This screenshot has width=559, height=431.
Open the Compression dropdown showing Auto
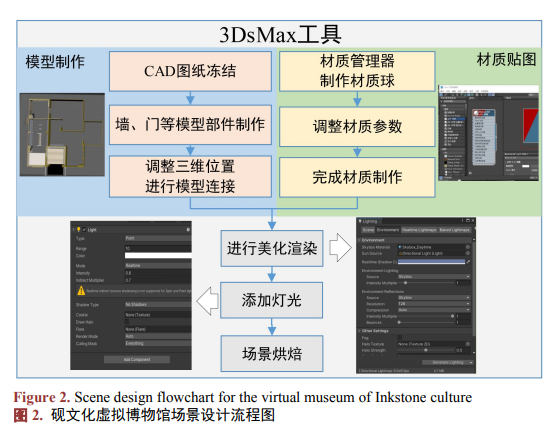click(434, 310)
